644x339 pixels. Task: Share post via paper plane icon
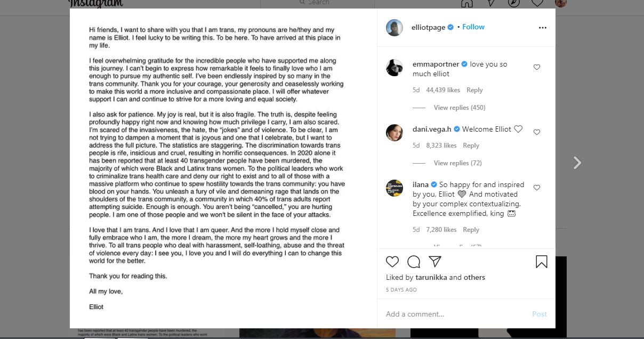click(x=435, y=262)
